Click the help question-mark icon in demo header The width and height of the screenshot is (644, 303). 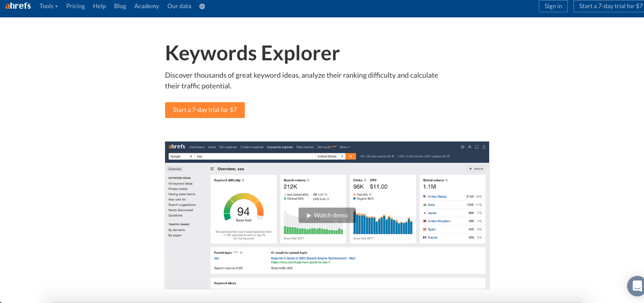tap(463, 147)
